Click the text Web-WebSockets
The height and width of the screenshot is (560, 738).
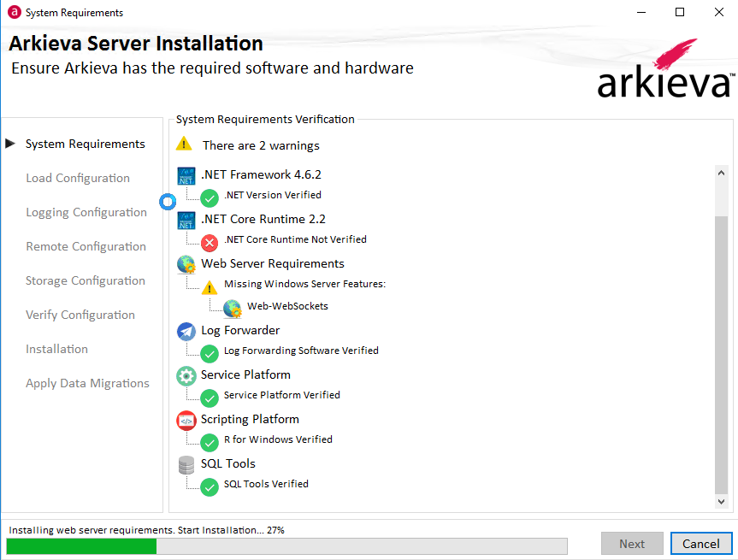click(287, 306)
